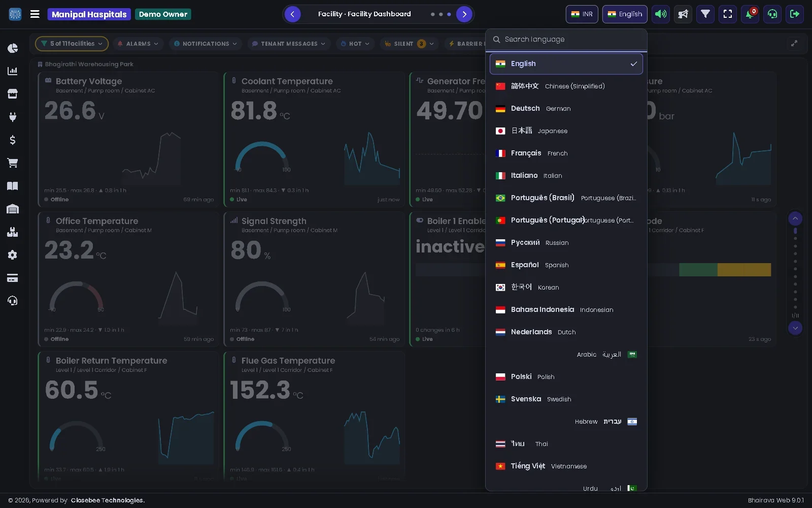Image resolution: width=812 pixels, height=508 pixels.
Task: Choose Español Spanish language option
Action: tap(566, 265)
